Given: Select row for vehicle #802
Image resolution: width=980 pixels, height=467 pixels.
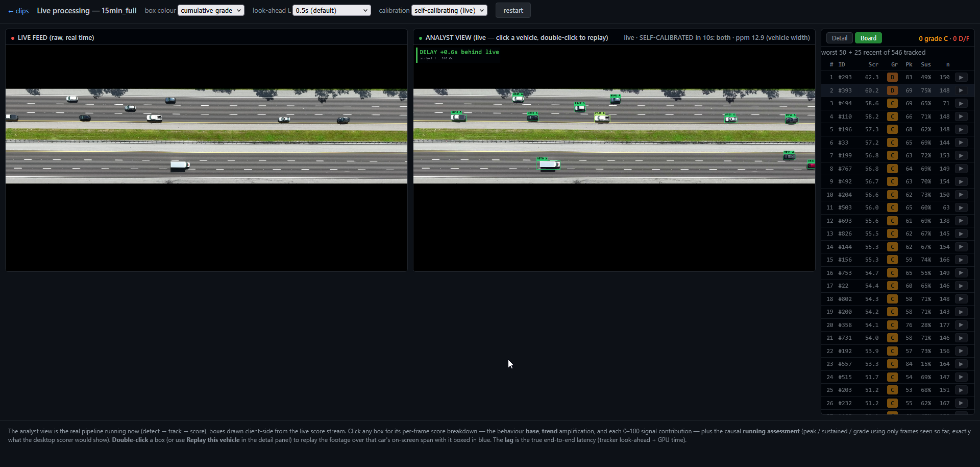Looking at the screenshot, I should (x=897, y=299).
